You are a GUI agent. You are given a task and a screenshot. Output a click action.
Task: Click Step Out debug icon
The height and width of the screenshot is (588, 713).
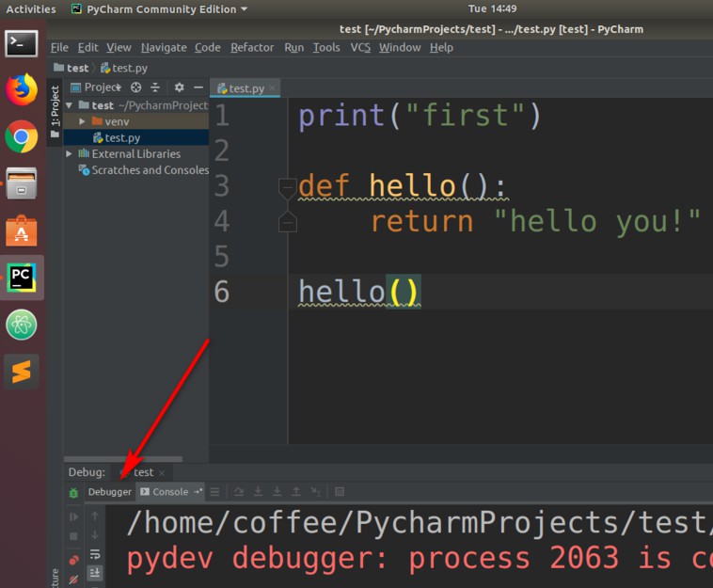pyautogui.click(x=296, y=492)
